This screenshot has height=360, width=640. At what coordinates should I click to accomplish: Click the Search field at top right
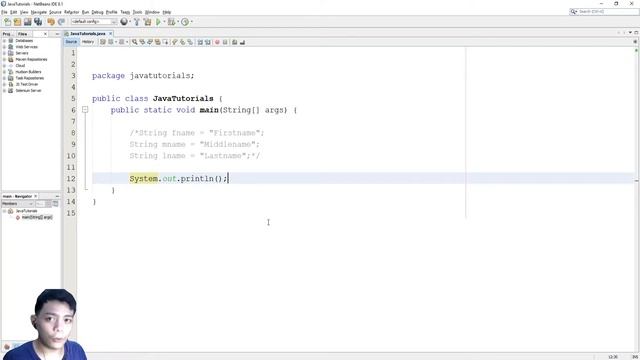[x=604, y=12]
